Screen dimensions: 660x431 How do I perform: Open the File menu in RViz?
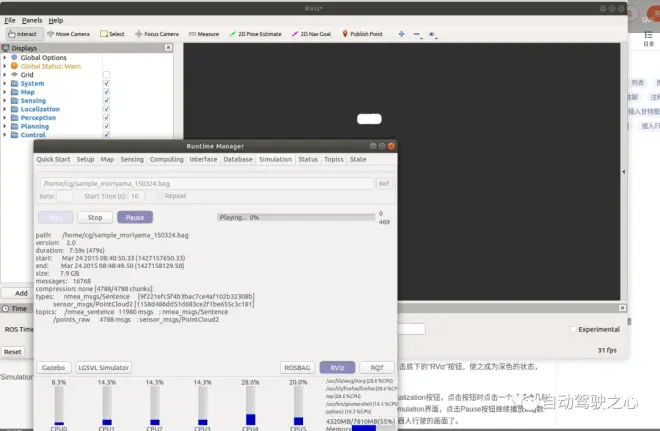pos(10,20)
